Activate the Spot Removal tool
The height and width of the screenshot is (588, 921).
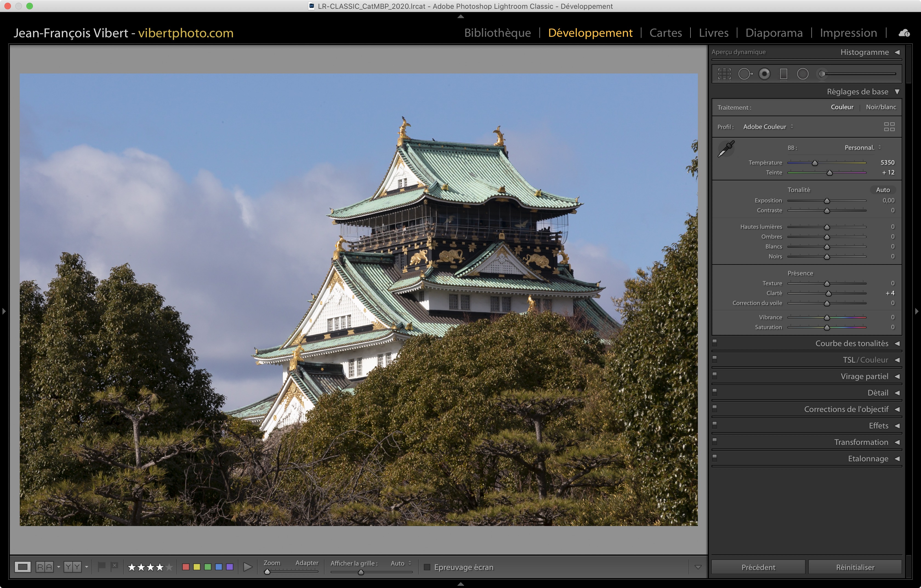pyautogui.click(x=745, y=74)
